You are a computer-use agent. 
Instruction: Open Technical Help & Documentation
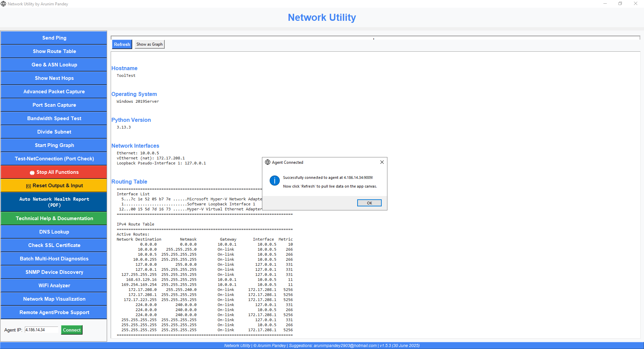(x=54, y=218)
